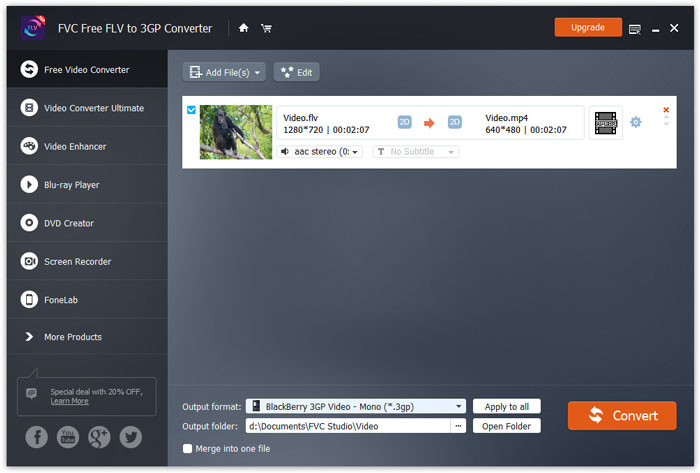Open the Output format BlackBerry 3GP dropdown
Viewport: 700px width, 473px height.
[x=356, y=407]
